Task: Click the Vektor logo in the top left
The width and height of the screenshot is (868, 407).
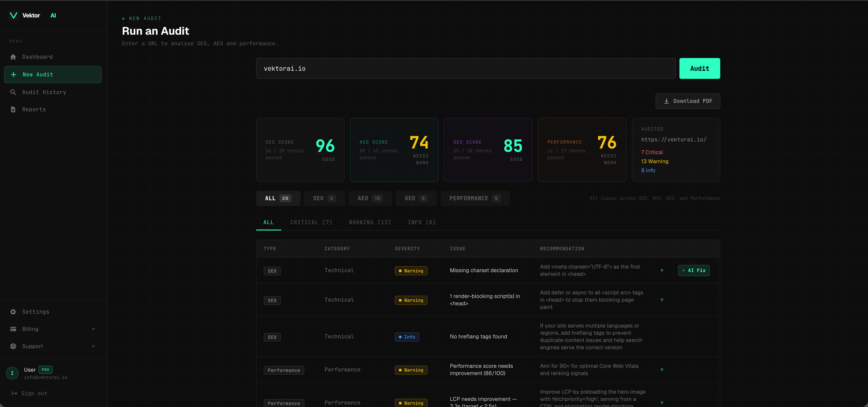Action: (13, 15)
